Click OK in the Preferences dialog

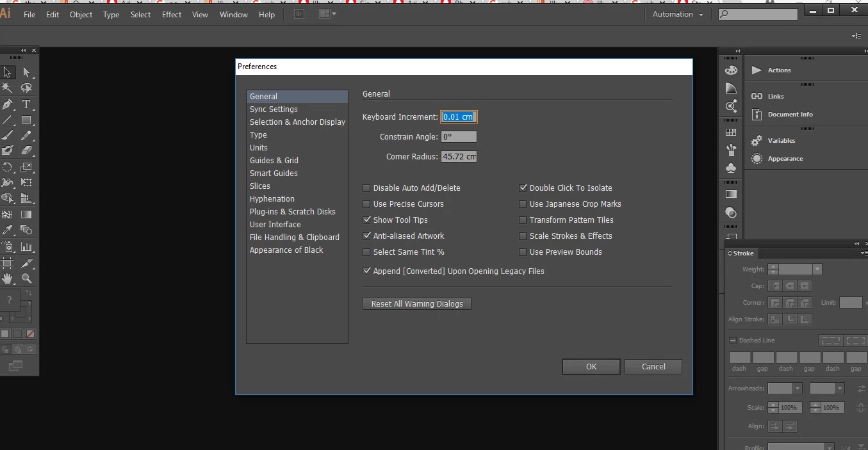click(591, 367)
